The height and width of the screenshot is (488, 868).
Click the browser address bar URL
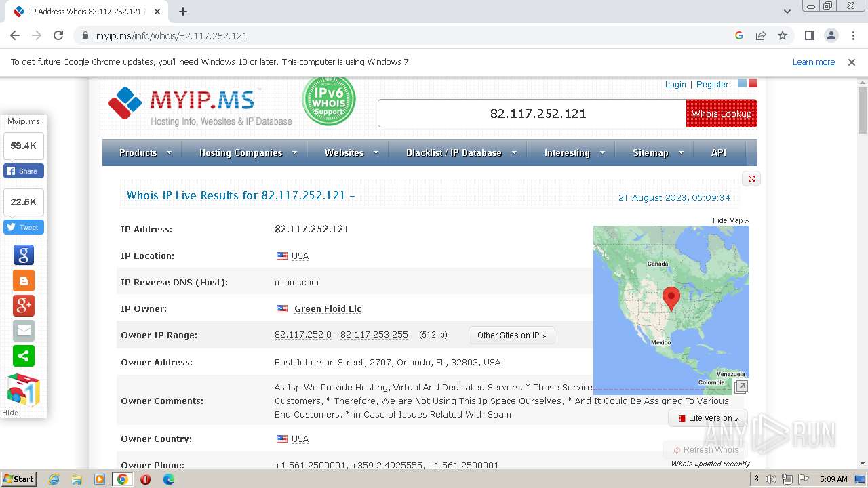172,36
